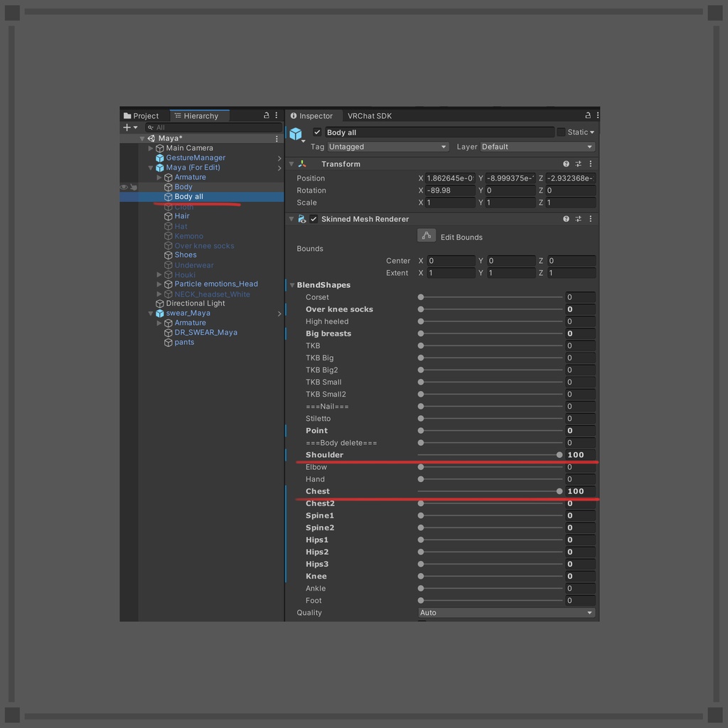Screen dimensions: 728x728
Task: Click the plus create-object button in Hierarchy
Action: [127, 127]
